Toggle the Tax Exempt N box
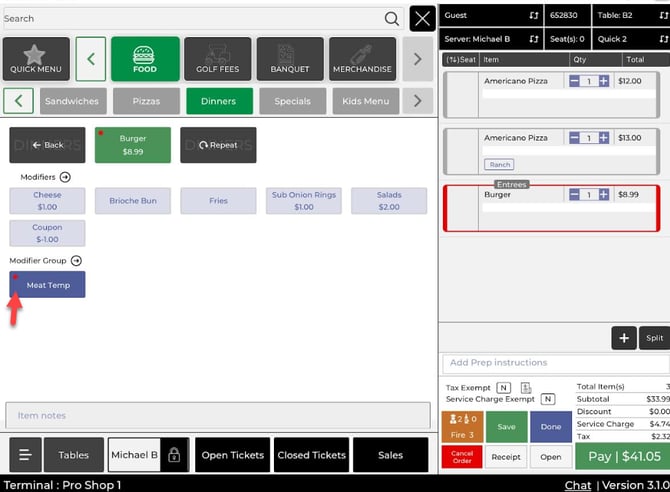 click(504, 387)
